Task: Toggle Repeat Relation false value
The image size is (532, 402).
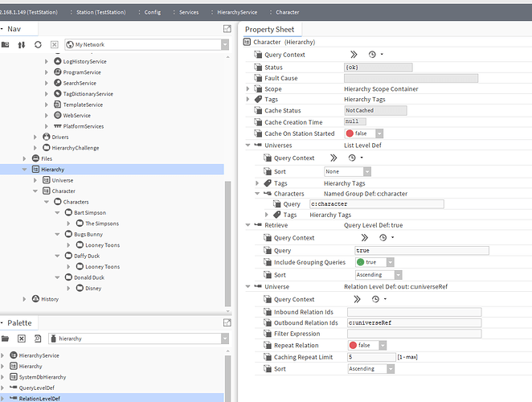Action: tap(365, 345)
